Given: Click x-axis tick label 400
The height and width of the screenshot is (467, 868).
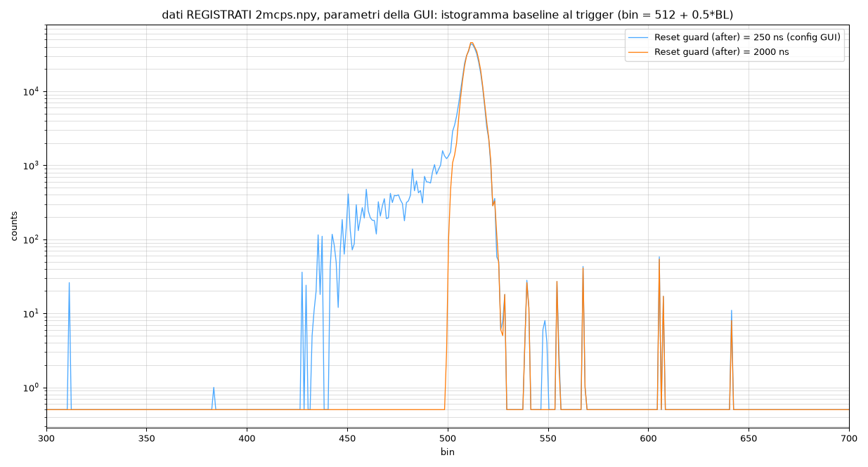Looking at the screenshot, I should [x=247, y=439].
